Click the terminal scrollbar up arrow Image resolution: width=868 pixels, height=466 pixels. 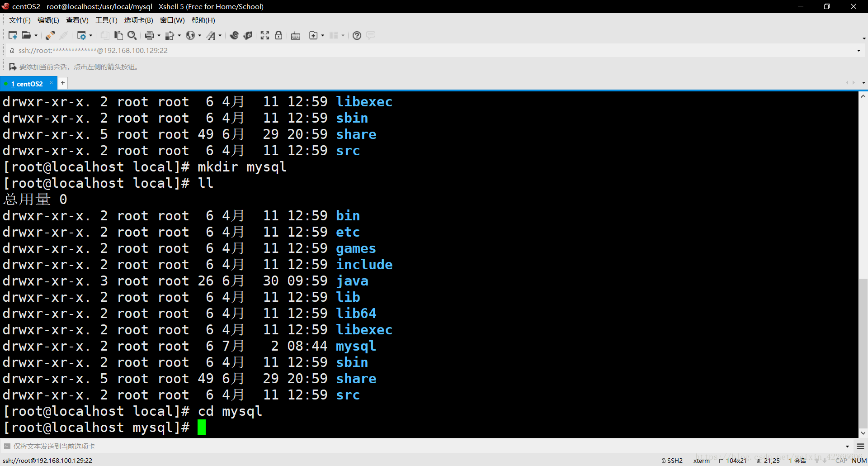click(863, 96)
